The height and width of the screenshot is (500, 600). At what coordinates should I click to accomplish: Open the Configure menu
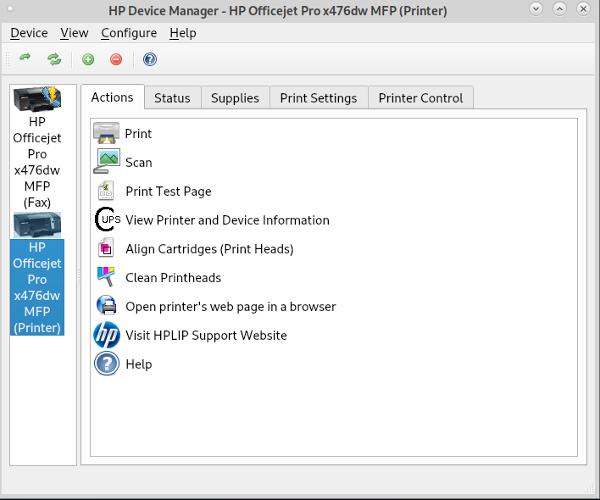click(129, 33)
